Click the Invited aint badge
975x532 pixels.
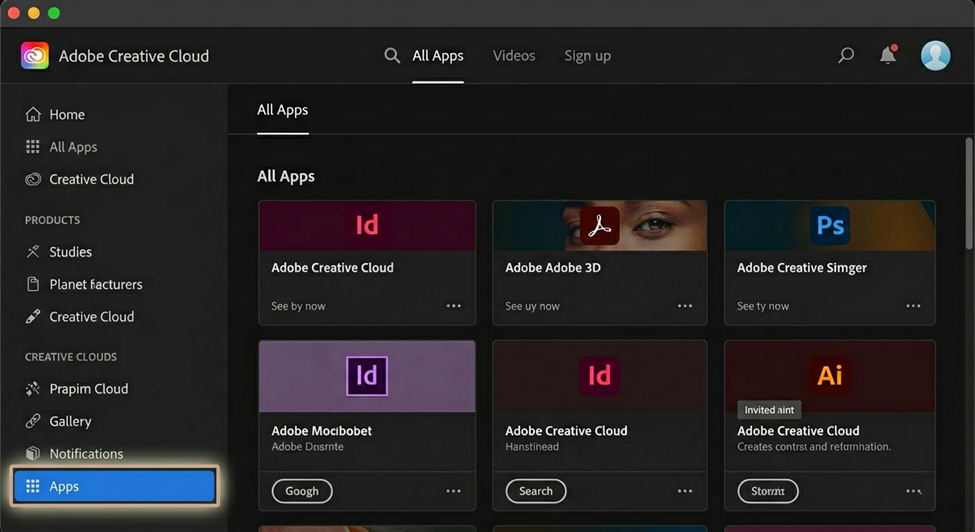[769, 410]
